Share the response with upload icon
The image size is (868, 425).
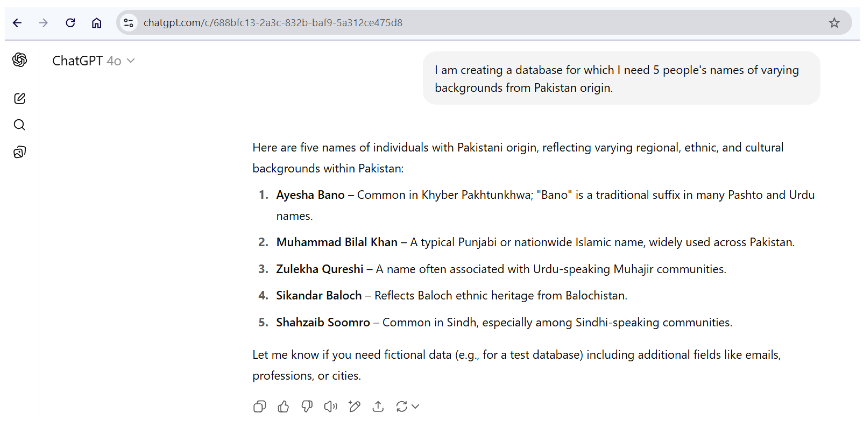click(378, 406)
